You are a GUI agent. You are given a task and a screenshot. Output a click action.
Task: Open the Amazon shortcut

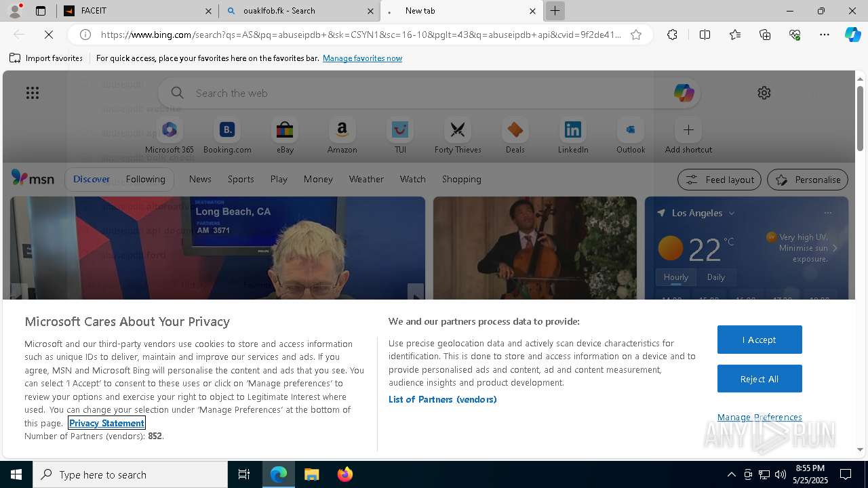(x=342, y=136)
